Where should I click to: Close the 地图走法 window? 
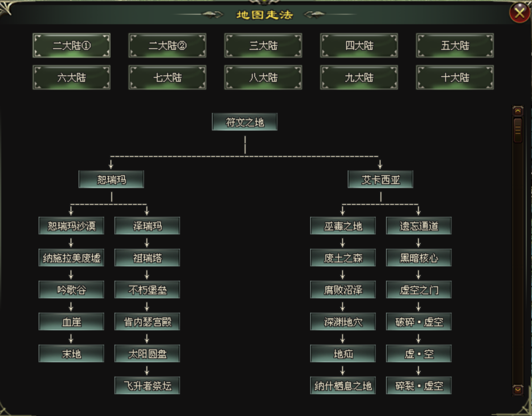point(519,12)
